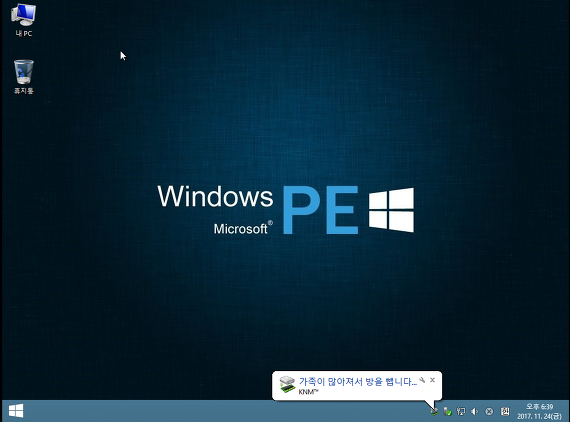This screenshot has height=422, width=570.
Task: Click the KNM™ label in the balloon
Action: pos(308,392)
